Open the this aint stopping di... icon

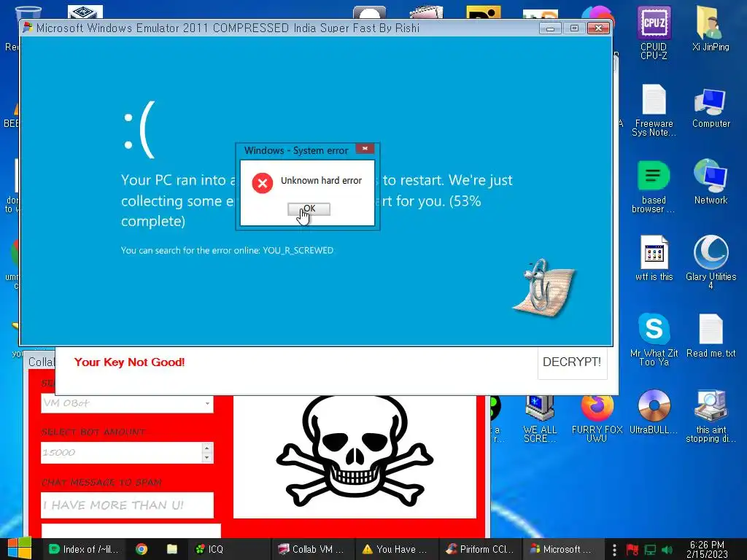711,416
